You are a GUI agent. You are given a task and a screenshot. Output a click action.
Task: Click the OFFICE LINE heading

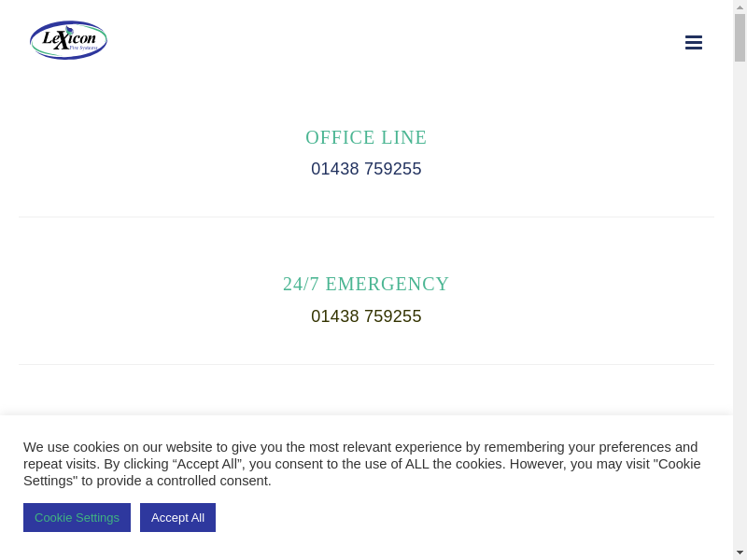(x=366, y=137)
